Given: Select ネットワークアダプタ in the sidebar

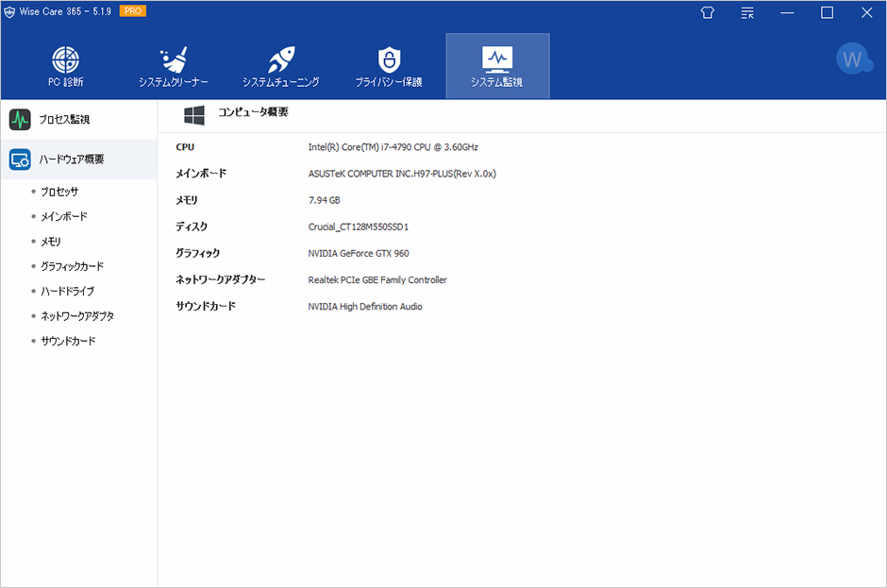Looking at the screenshot, I should 77,316.
